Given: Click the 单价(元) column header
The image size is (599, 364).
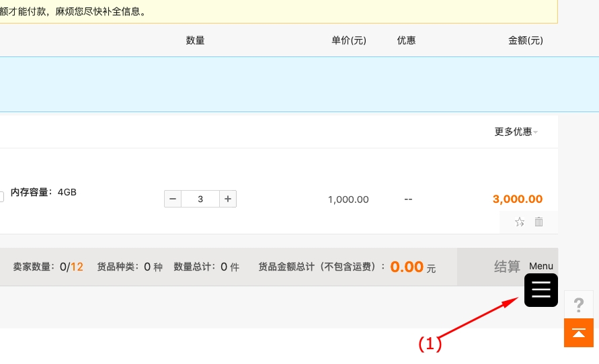Looking at the screenshot, I should pyautogui.click(x=348, y=40).
